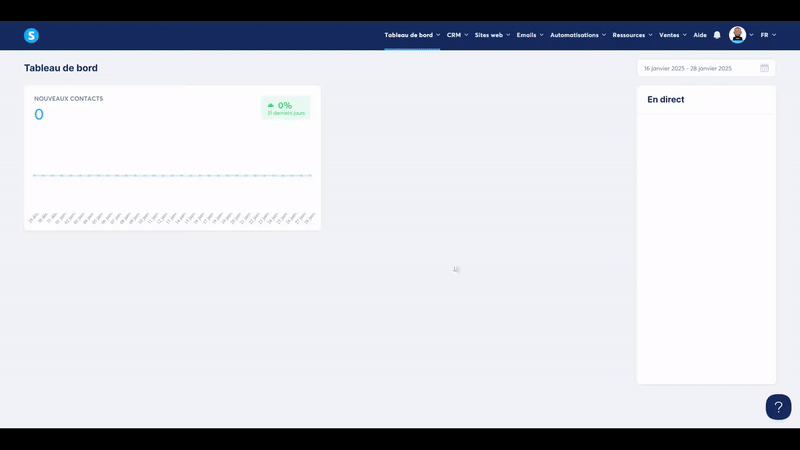Open the calendar icon in date field
The width and height of the screenshot is (800, 450).
coord(764,68)
